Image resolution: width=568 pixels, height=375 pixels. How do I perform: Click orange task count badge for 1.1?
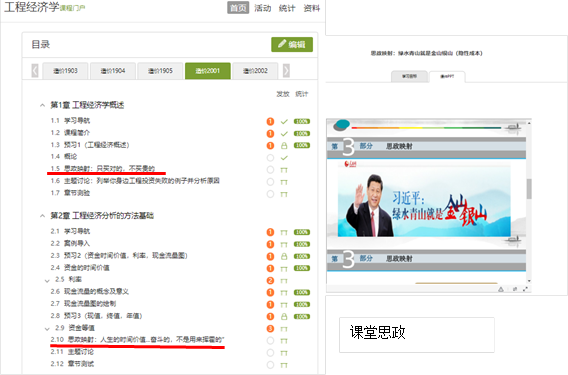270,121
